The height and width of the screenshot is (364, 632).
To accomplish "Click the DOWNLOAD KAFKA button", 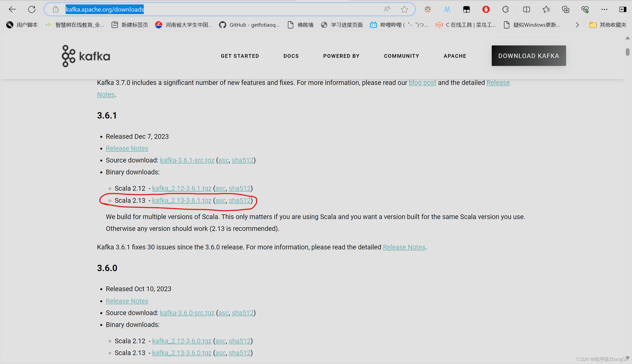I will (x=529, y=56).
